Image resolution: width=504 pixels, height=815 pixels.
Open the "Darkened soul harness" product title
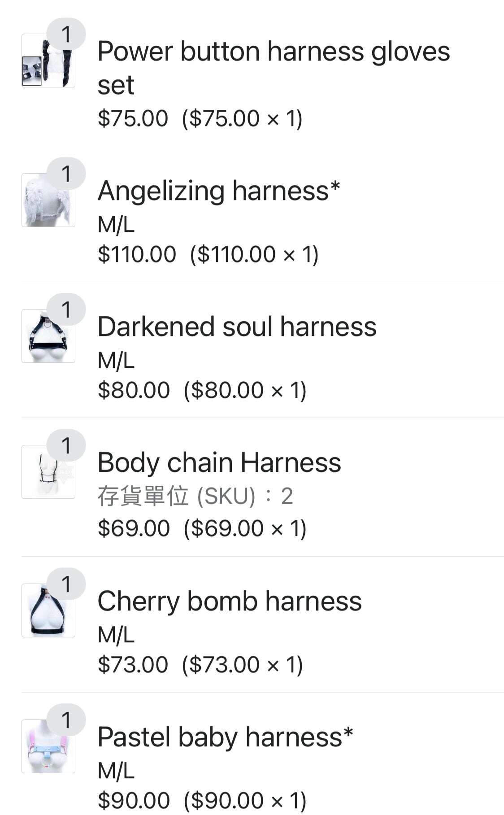[x=237, y=327]
